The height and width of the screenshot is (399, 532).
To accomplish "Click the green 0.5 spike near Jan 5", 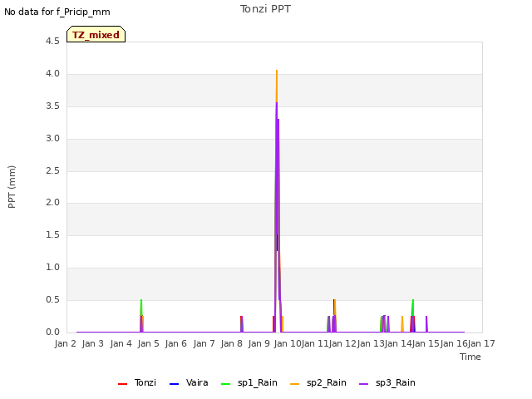I will click(x=141, y=307).
